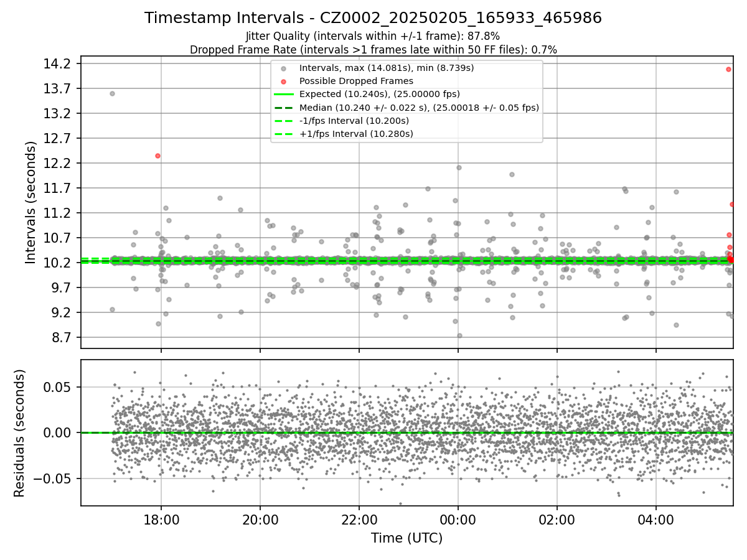Click the 'Residuals (seconds)' y-axis label
Screen dimensions: 747x560
tap(19, 433)
